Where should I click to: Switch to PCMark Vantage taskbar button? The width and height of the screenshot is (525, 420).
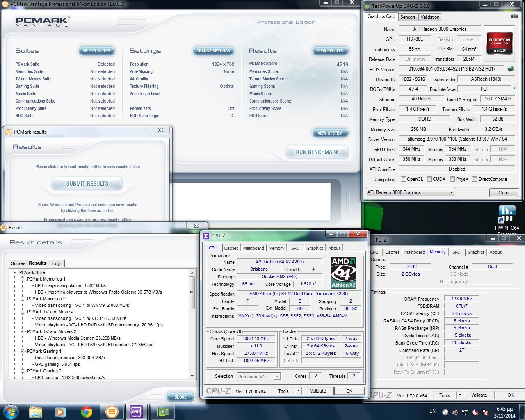point(112,412)
